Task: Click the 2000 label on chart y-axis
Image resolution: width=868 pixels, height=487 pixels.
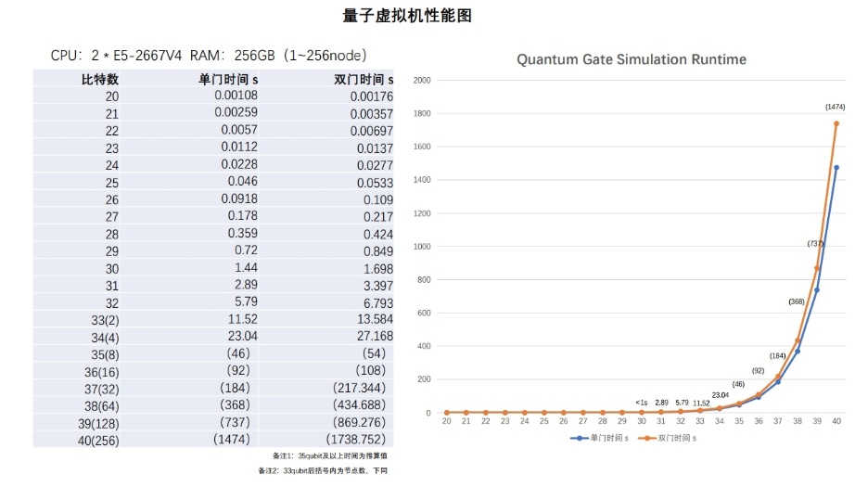Action: coord(421,81)
